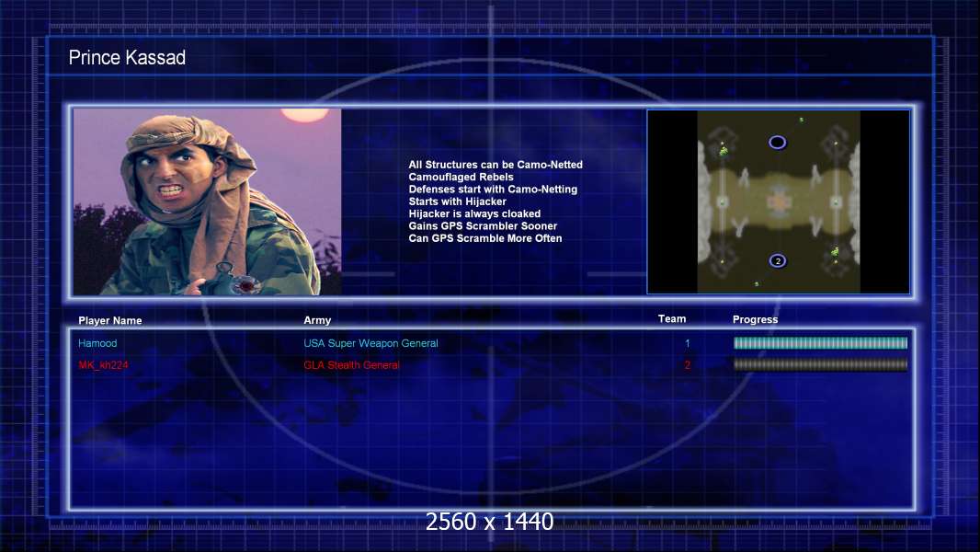Viewport: 980px width, 552px height.
Task: Click USA Super Weapon General army text
Action: 370,343
